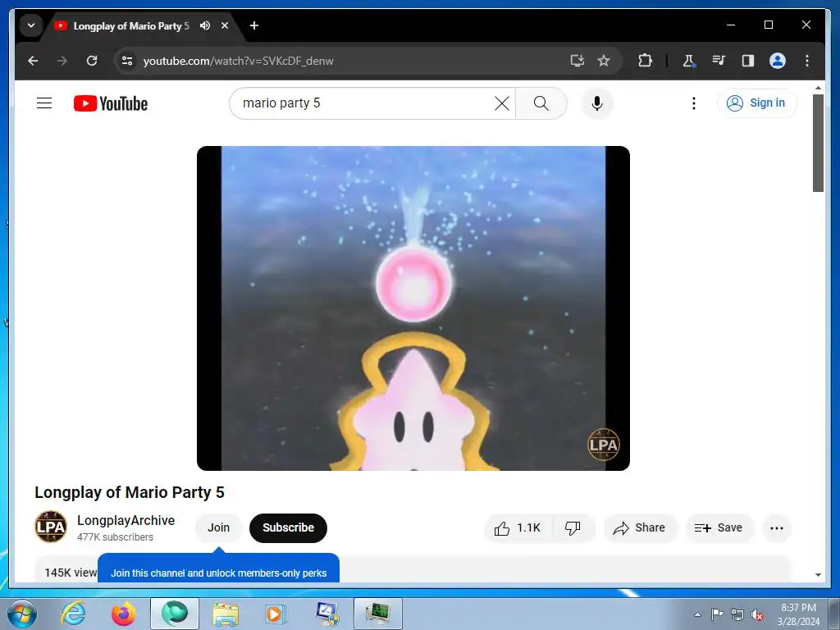Click the Sign in button
The image size is (840, 630).
tap(756, 103)
